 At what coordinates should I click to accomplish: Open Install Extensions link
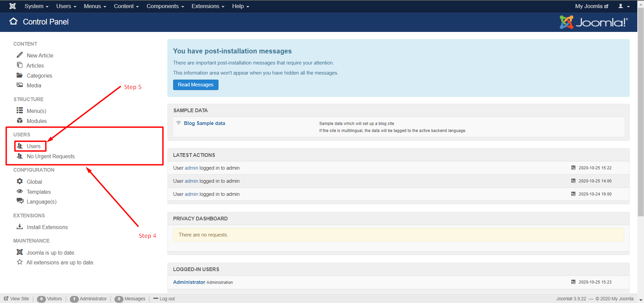point(47,227)
